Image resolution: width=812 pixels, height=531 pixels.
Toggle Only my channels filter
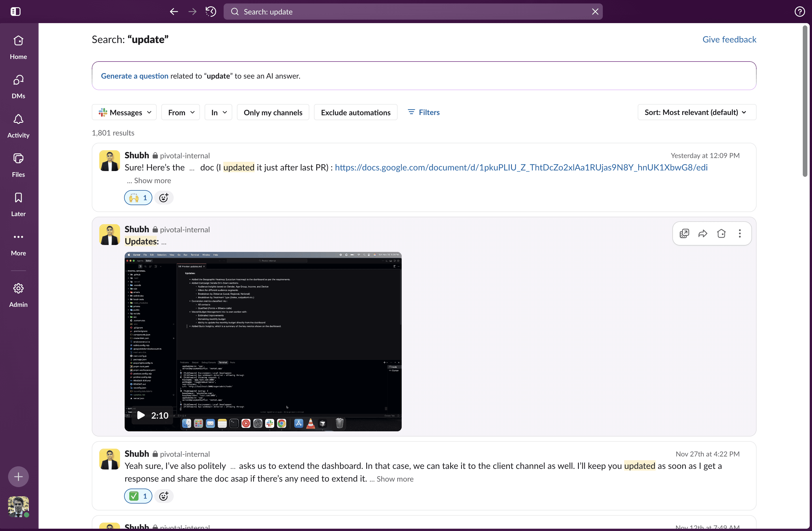pyautogui.click(x=273, y=112)
